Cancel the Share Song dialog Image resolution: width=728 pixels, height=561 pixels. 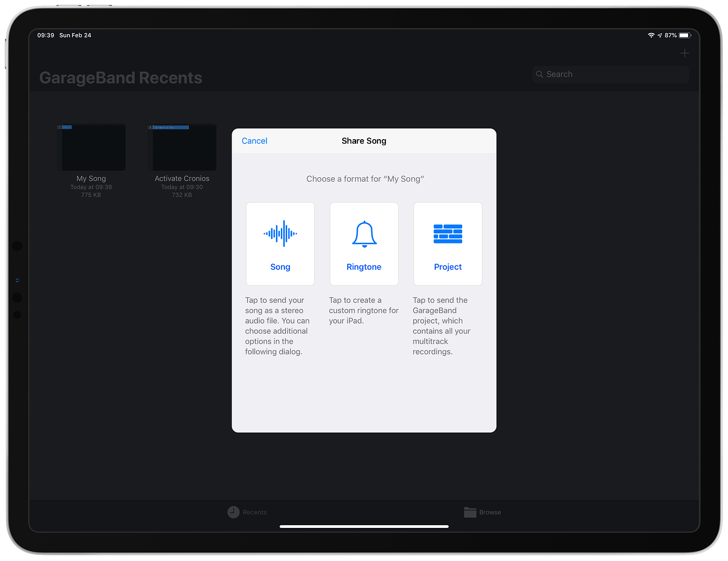(254, 141)
